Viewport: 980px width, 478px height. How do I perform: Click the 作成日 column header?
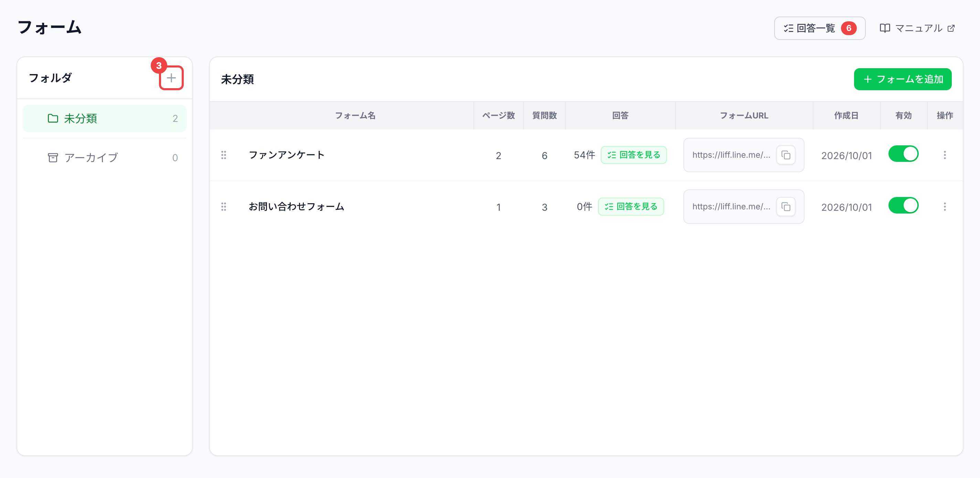[x=846, y=116]
